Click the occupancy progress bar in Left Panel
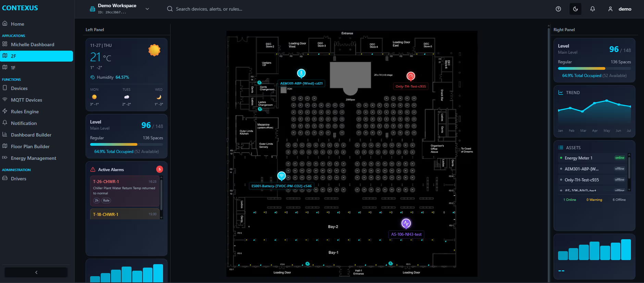 (126, 144)
